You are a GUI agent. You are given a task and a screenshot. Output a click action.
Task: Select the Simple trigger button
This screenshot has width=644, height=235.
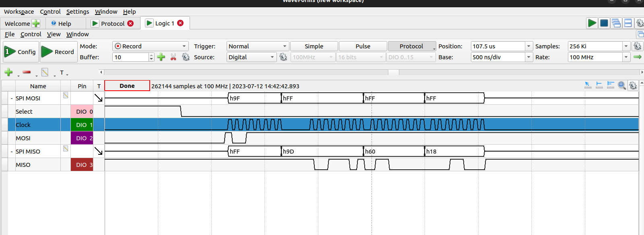click(314, 46)
